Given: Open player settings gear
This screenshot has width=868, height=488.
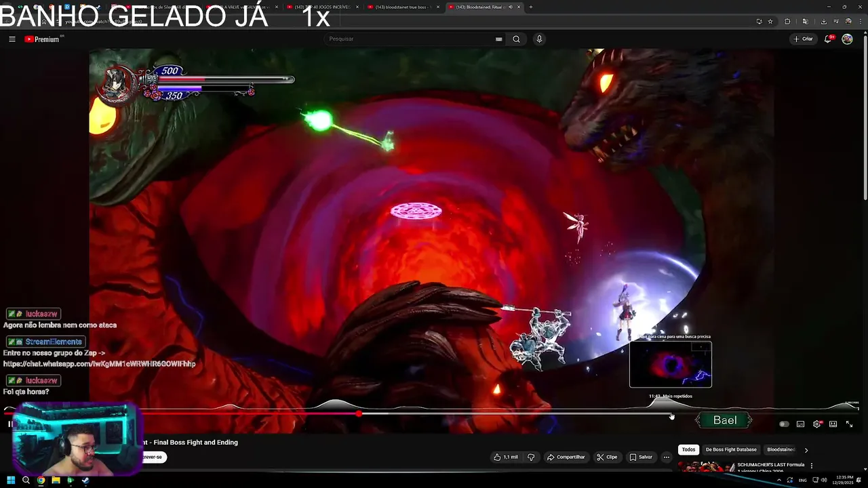Looking at the screenshot, I should coord(817,424).
